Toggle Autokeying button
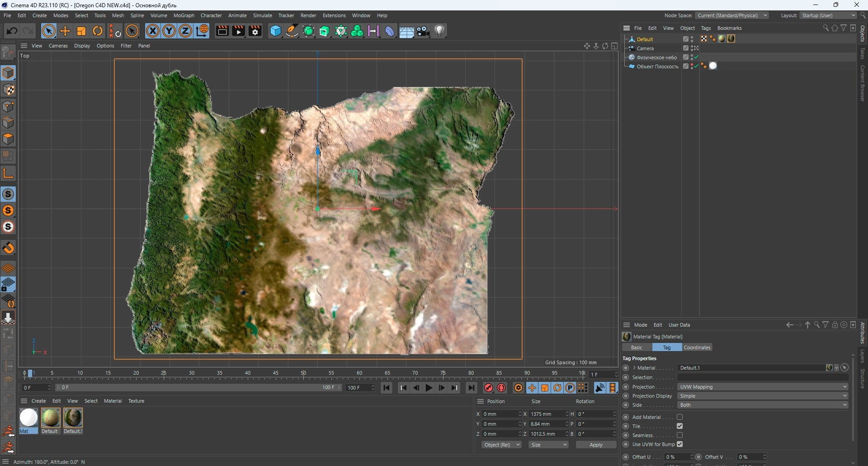 (501, 388)
